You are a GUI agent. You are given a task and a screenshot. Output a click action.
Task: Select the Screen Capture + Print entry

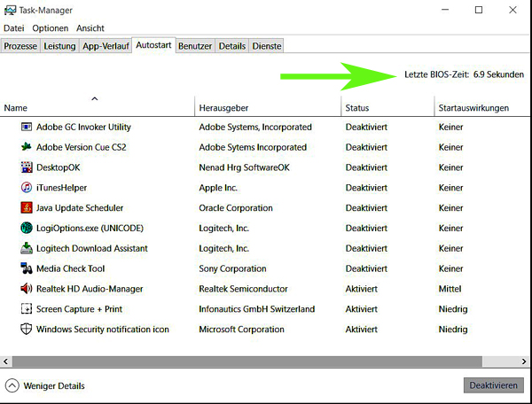pos(79,309)
